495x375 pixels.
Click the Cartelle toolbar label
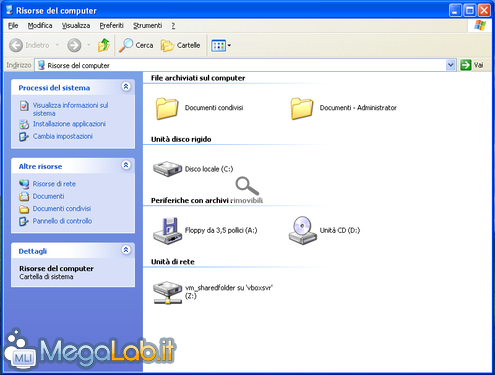[188, 45]
